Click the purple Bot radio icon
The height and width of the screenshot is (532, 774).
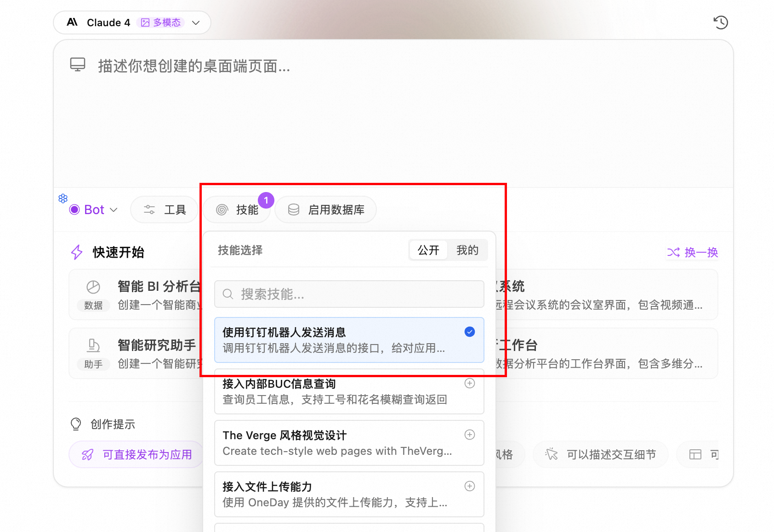click(x=74, y=209)
